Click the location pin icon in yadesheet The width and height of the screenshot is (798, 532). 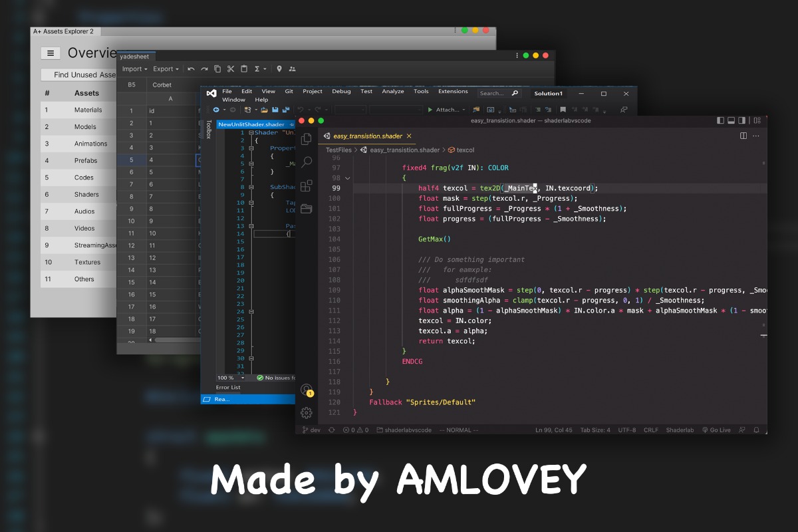pyautogui.click(x=279, y=68)
